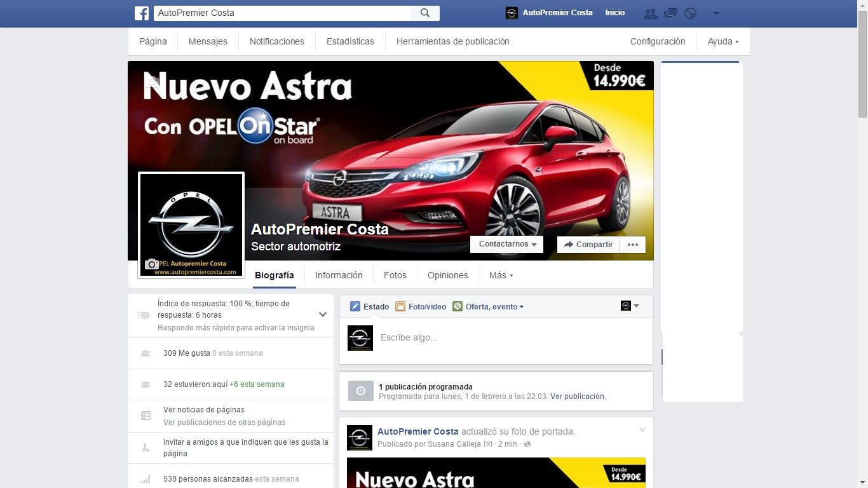This screenshot has height=488, width=868.
Task: Click the 32 estuvieron aquí people icon
Action: click(x=146, y=384)
